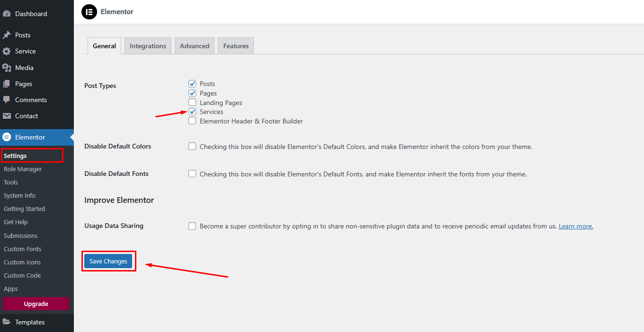This screenshot has height=332, width=644.
Task: Click the Posts pushpin icon
Action: click(x=7, y=35)
